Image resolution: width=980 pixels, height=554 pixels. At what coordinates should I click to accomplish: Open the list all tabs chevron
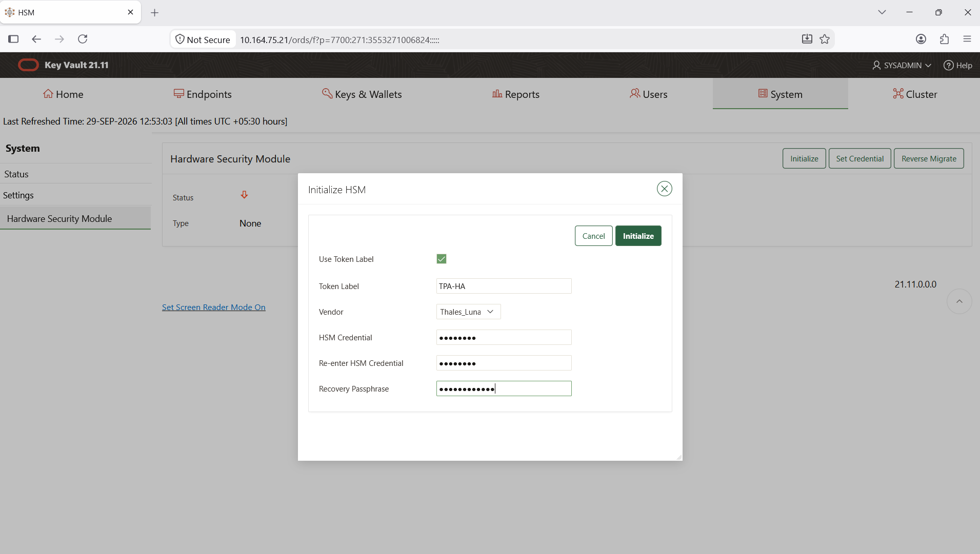tap(882, 12)
